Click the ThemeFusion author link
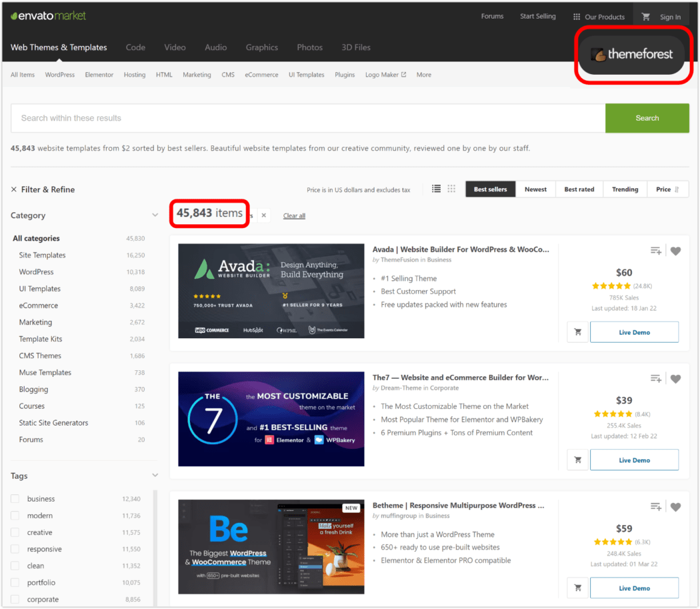Viewport: 700px width, 609px height. click(399, 259)
